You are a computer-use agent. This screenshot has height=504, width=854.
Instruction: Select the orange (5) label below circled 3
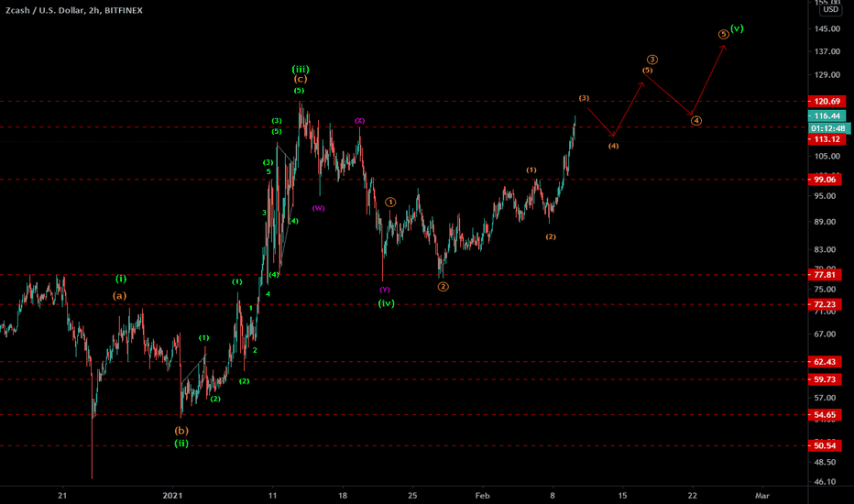pos(647,71)
